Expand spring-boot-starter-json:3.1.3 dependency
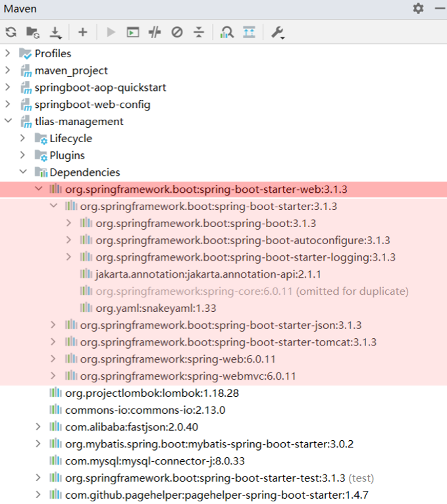 (53, 325)
